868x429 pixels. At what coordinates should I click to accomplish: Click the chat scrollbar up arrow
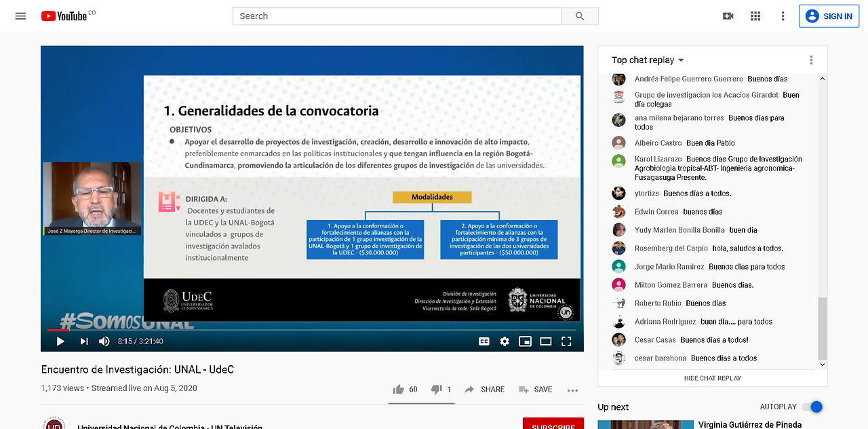coord(823,79)
